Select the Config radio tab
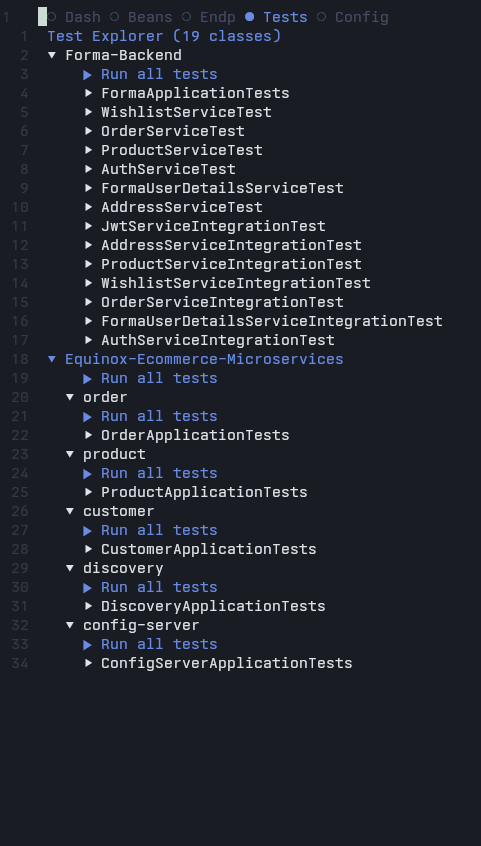This screenshot has width=481, height=846. (x=353, y=17)
